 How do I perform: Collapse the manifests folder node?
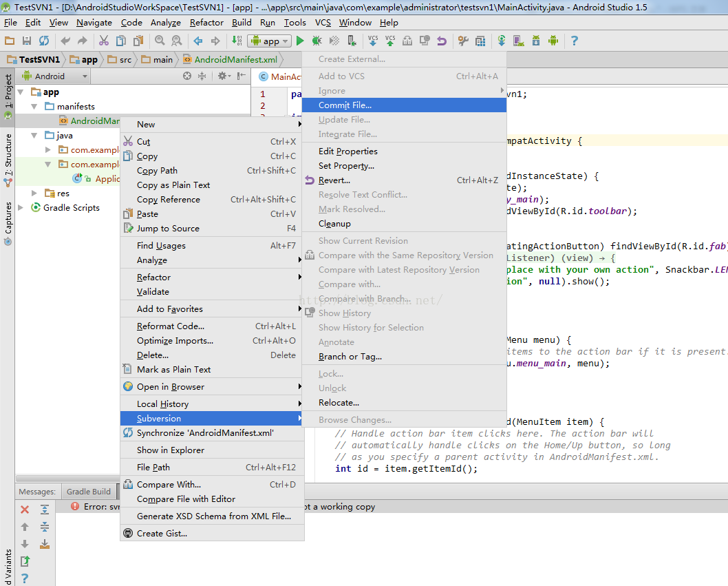point(34,107)
